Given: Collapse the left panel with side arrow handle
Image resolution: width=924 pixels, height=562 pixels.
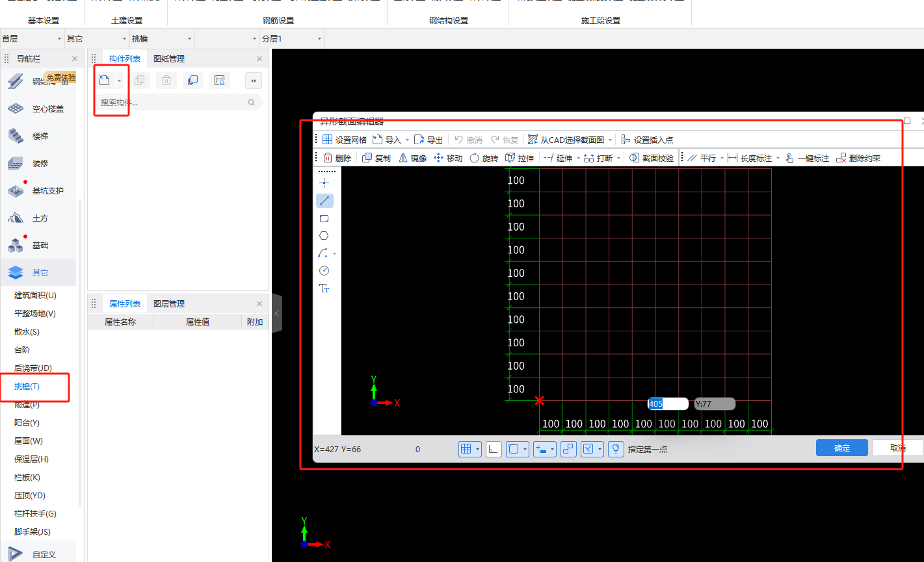Looking at the screenshot, I should (x=277, y=313).
